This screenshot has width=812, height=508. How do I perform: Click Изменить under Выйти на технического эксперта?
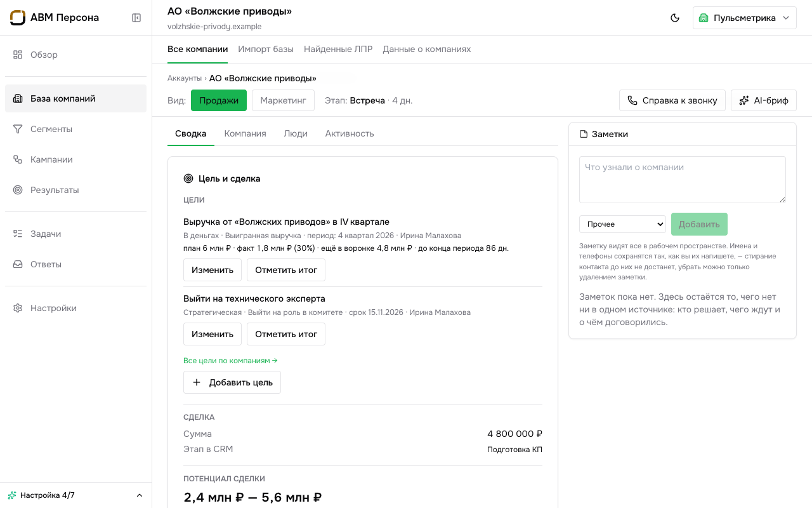click(213, 334)
